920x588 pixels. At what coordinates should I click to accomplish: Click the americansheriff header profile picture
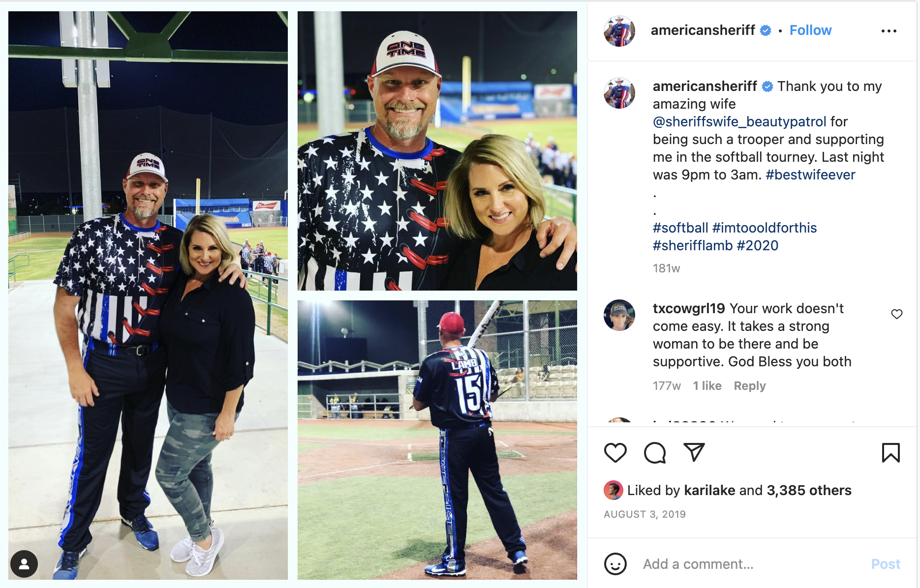coord(619,31)
